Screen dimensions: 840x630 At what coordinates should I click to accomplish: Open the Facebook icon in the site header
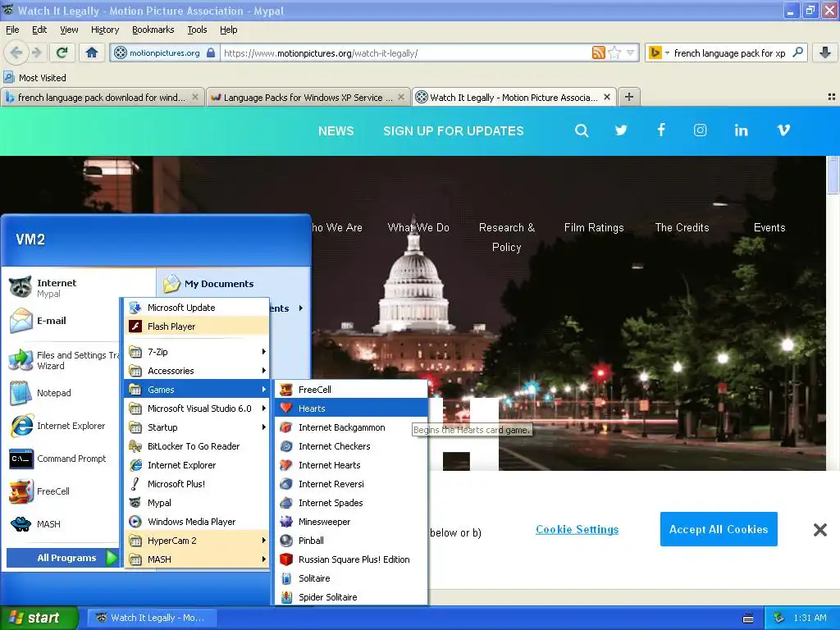(x=661, y=130)
